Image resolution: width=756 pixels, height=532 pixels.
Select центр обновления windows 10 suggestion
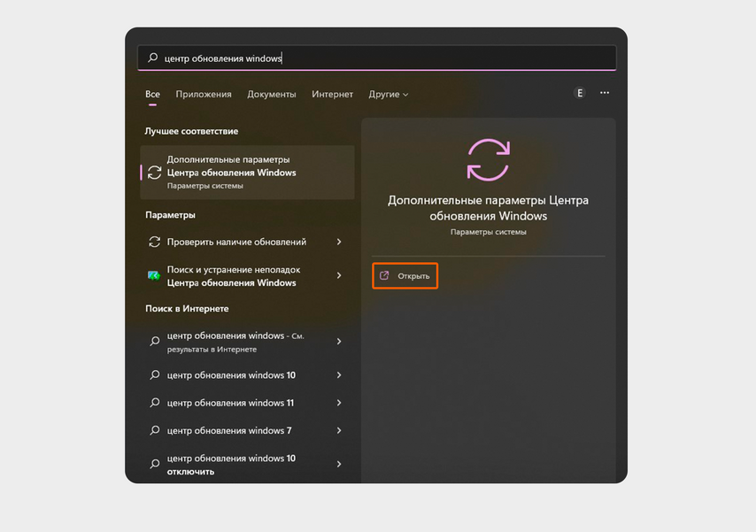tap(247, 374)
